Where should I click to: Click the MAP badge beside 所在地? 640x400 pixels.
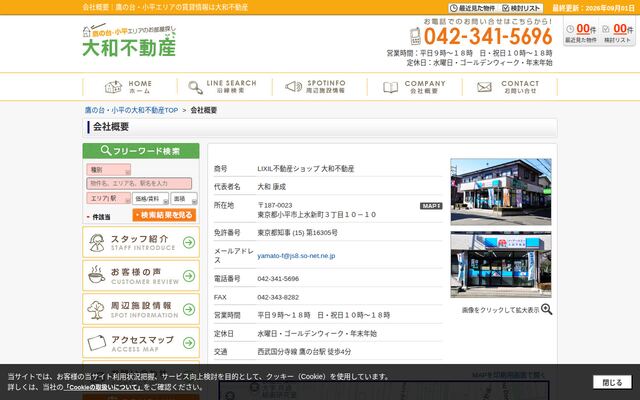[431, 206]
